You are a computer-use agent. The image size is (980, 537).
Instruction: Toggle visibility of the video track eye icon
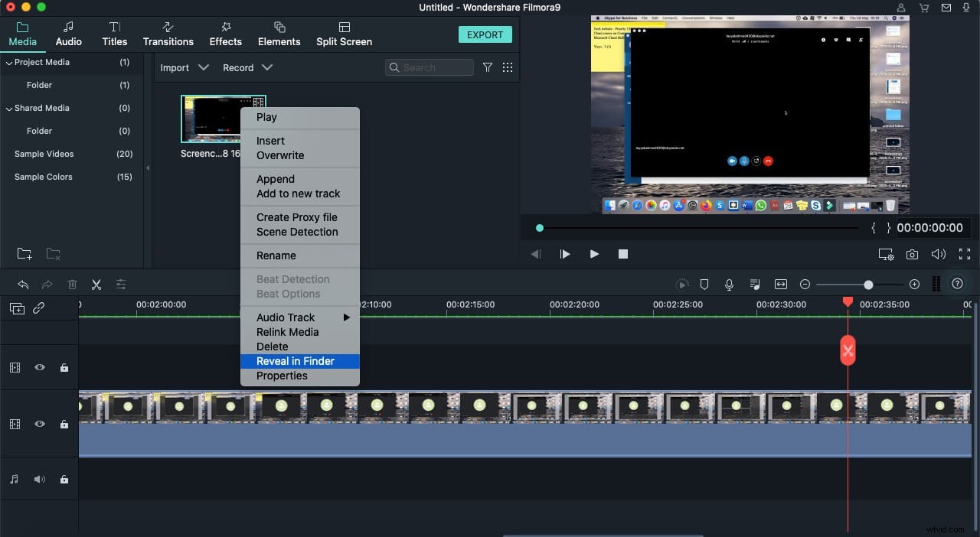tap(40, 367)
